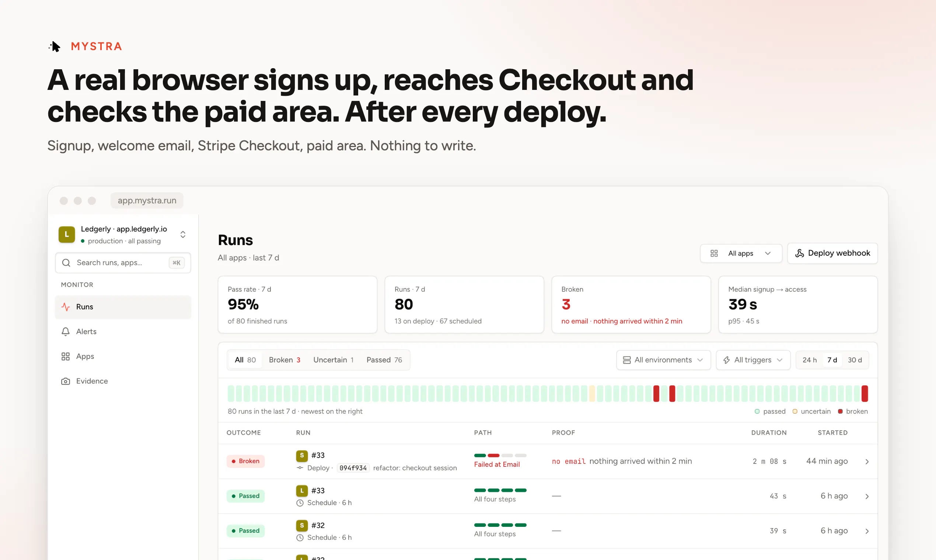Click the Ledgerly app avatar icon
This screenshot has height=560, width=936.
point(67,234)
